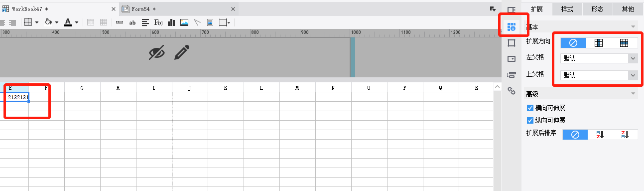This screenshot has height=191, width=644.
Task: Insert rich text 'ab' element
Action: point(132,22)
